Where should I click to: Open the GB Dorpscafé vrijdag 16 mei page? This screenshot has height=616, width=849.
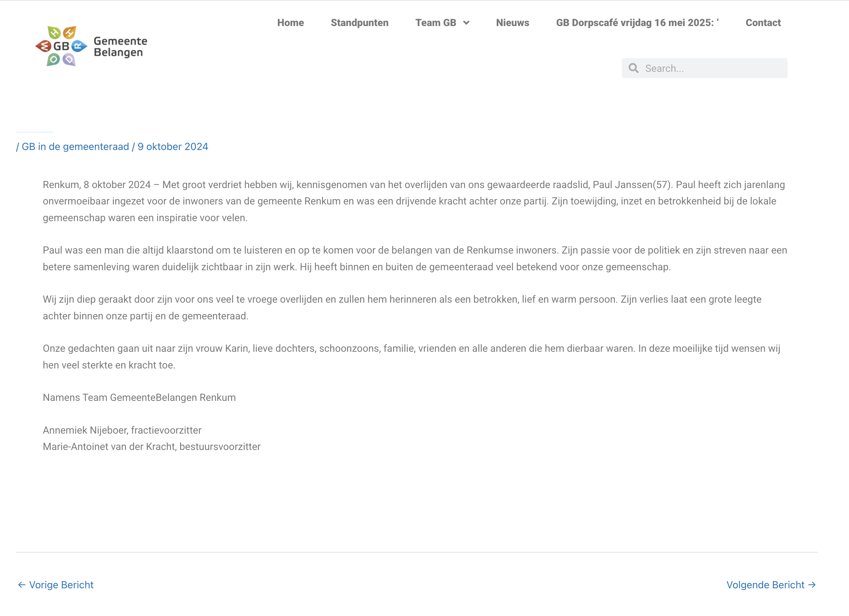pos(637,23)
